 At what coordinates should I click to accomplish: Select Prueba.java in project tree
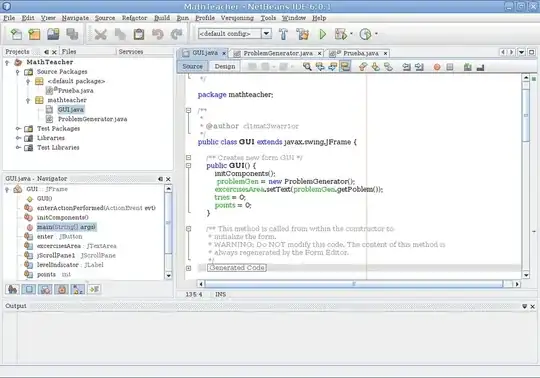(75, 91)
